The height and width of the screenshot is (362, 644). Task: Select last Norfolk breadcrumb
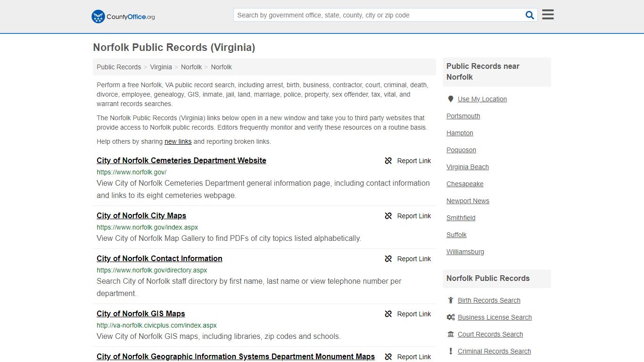click(221, 67)
